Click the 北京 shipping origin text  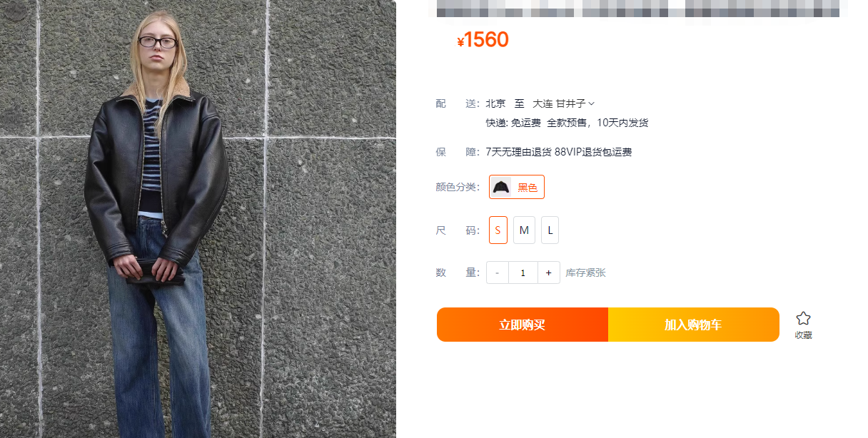(495, 103)
